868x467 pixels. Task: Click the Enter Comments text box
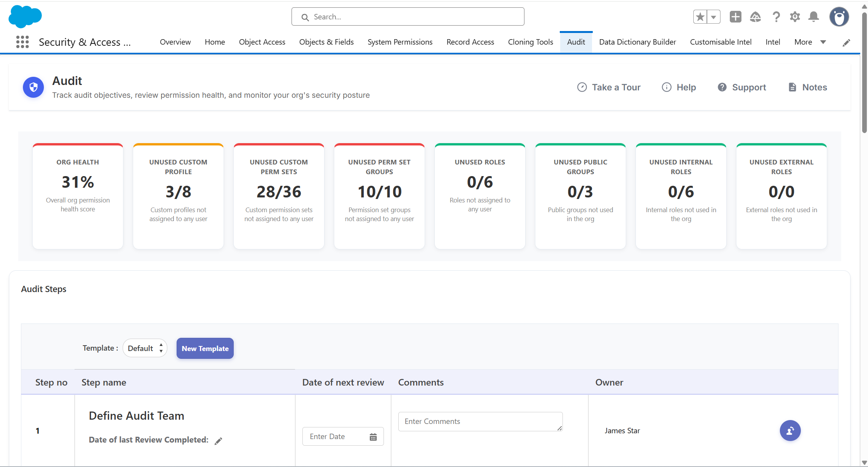[x=480, y=422]
